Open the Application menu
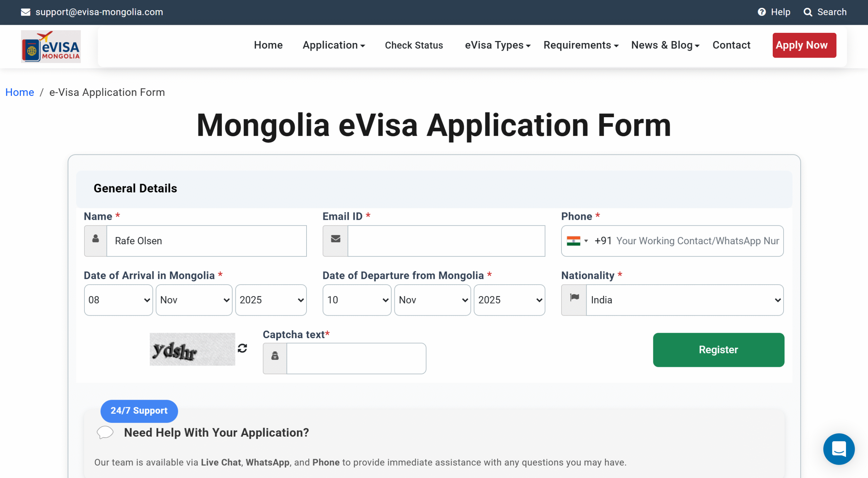868x478 pixels. (x=334, y=45)
